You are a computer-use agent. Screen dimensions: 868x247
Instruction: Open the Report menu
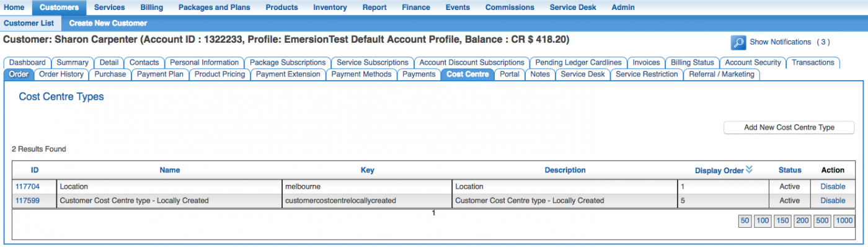(x=374, y=7)
